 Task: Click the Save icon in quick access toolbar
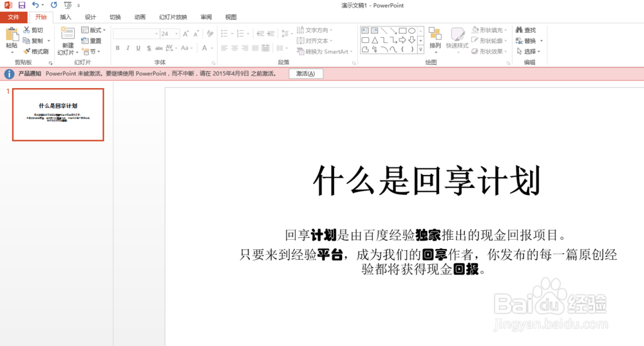click(x=22, y=5)
